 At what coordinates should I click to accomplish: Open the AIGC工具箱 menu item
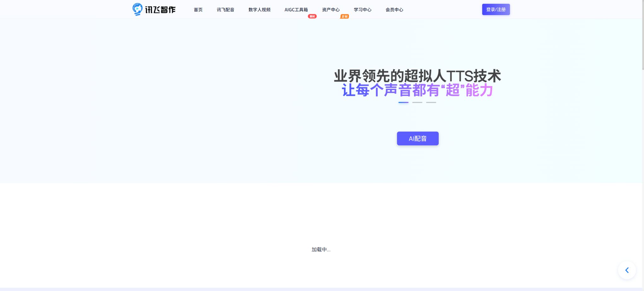tap(296, 10)
